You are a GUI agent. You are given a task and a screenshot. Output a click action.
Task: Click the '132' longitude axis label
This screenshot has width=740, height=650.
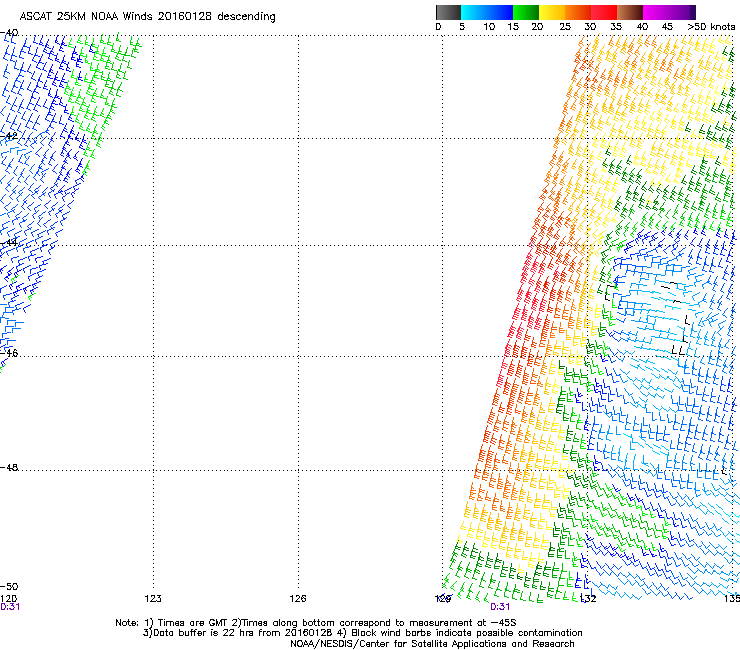(588, 599)
